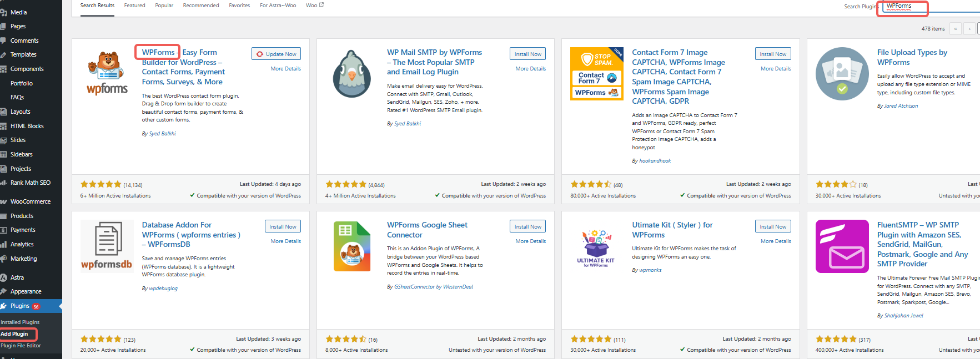980x359 pixels.
Task: Open the Ultimate Kit for WPForms icon
Action: coord(596,246)
